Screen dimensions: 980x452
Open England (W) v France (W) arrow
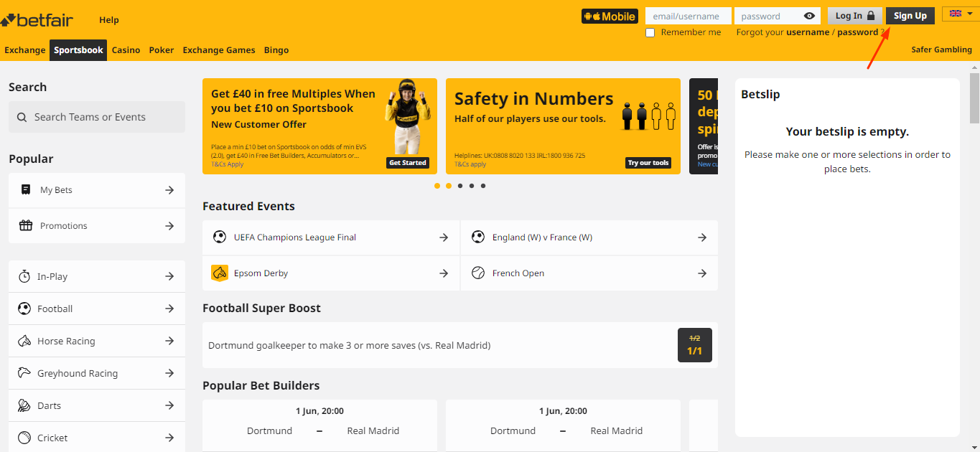click(702, 237)
